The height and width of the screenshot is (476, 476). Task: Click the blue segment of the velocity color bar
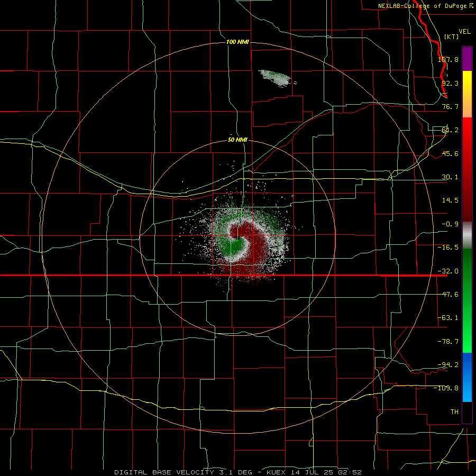click(x=467, y=377)
